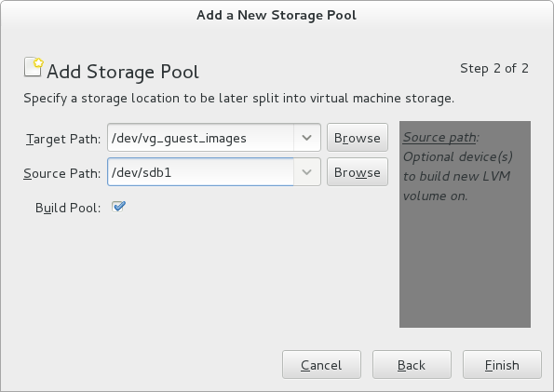Click the Add a New Storage Pool title bar

277,15
